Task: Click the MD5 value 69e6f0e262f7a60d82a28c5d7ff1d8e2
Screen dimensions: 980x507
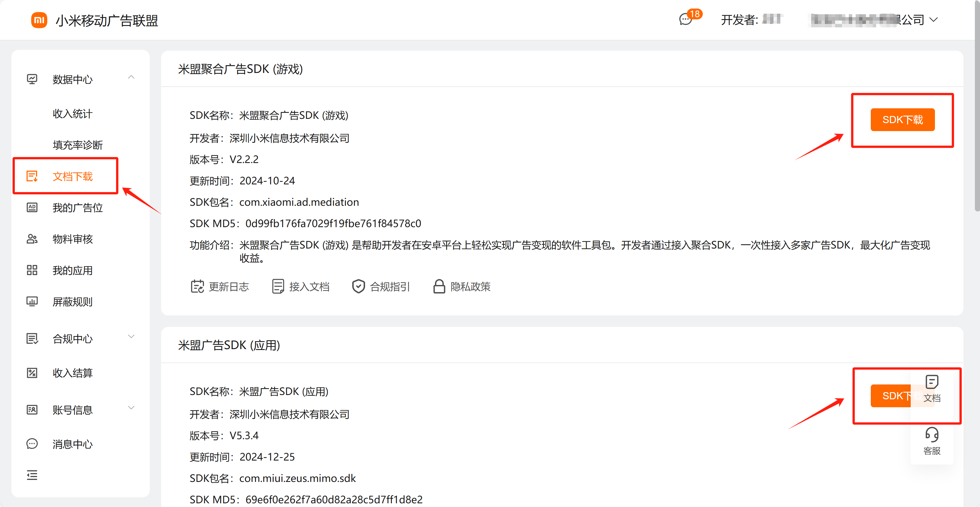Action: point(334,500)
